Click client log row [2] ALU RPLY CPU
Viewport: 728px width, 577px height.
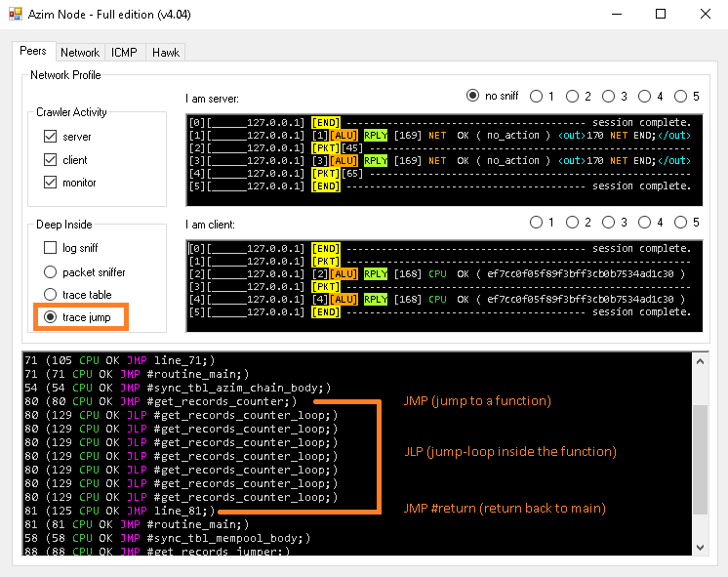click(x=436, y=274)
